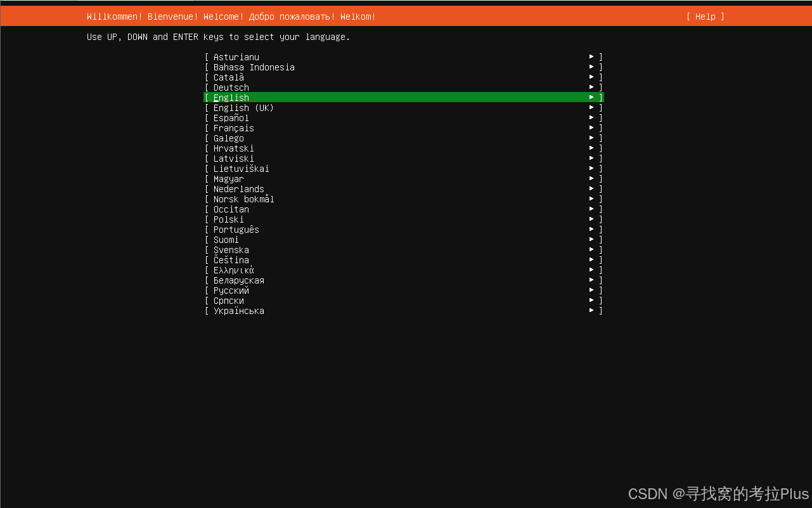Image resolution: width=812 pixels, height=508 pixels.
Task: Select Lietuviškai language option
Action: (x=404, y=169)
